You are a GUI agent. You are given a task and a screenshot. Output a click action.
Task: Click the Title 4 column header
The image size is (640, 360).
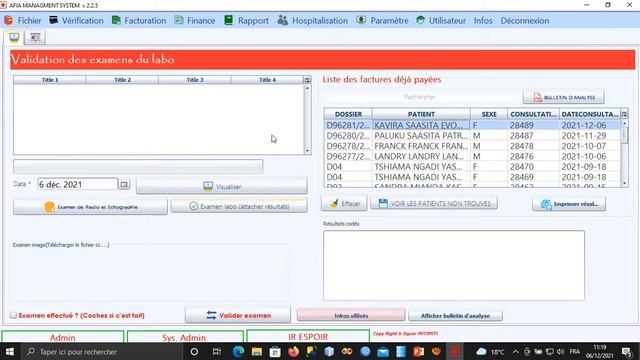click(x=267, y=80)
